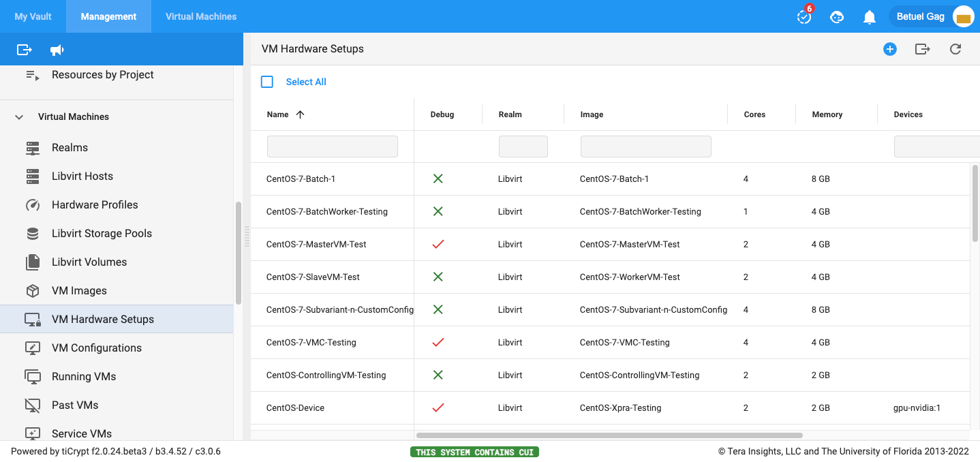
Task: Tick the Select All checkbox
Action: pos(267,82)
